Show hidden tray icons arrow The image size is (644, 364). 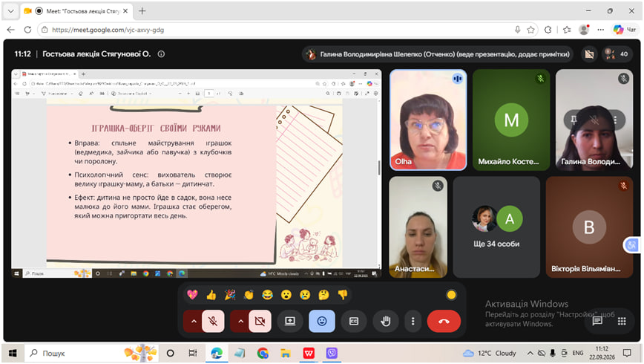[x=530, y=354]
